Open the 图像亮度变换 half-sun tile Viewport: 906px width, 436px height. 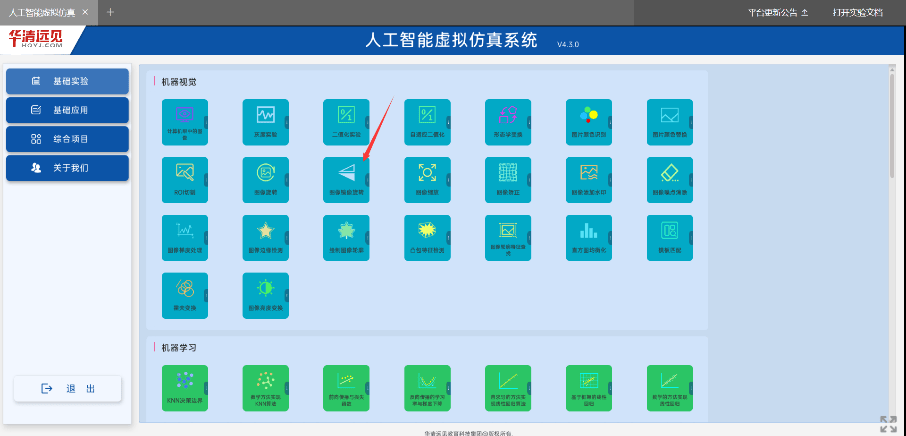click(265, 296)
